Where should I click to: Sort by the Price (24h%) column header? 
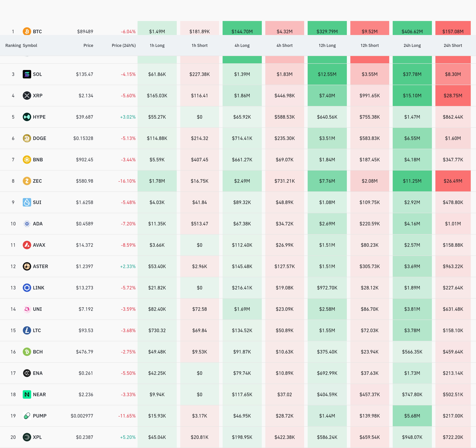[124, 45]
